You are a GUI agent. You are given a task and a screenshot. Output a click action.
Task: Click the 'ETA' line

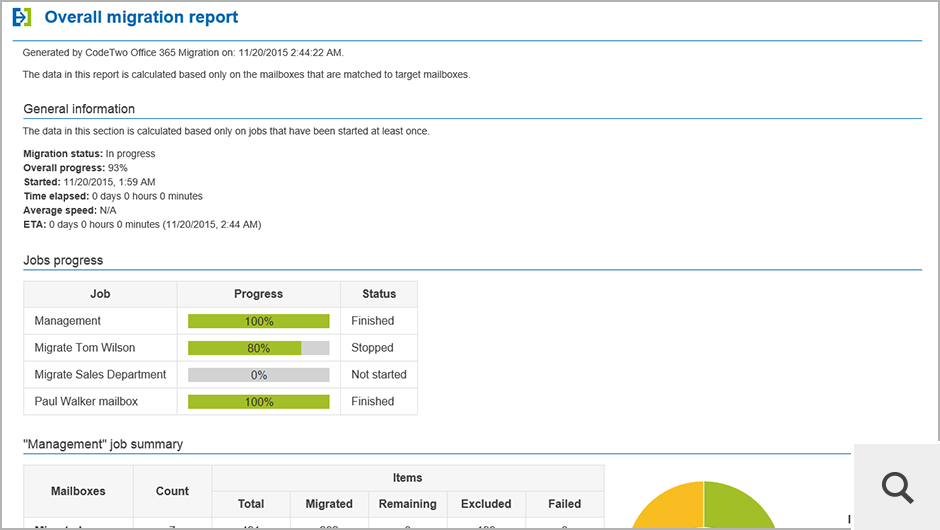coord(142,224)
